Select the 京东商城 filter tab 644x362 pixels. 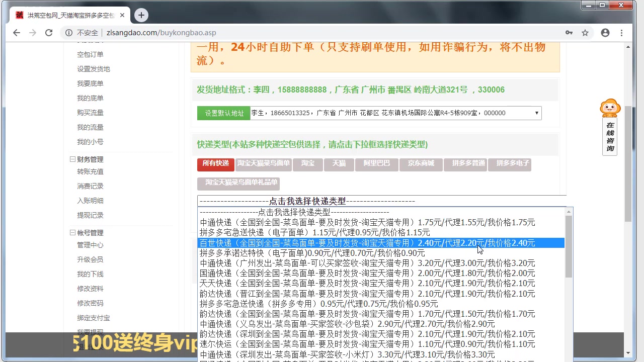pos(421,164)
